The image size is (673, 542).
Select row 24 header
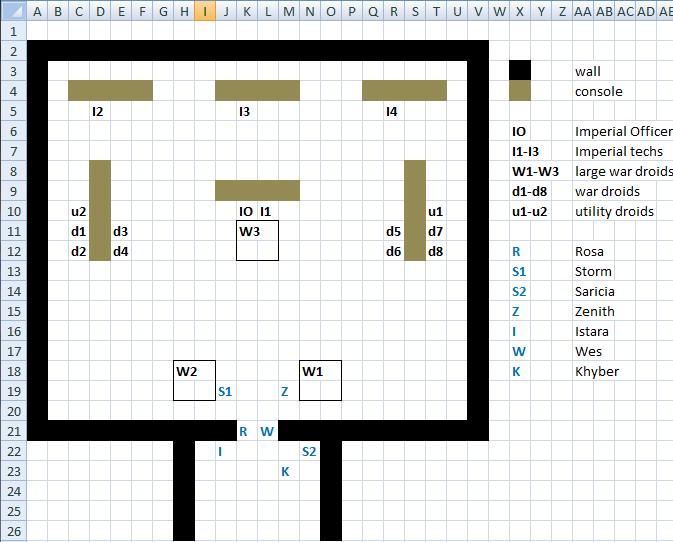(13, 492)
